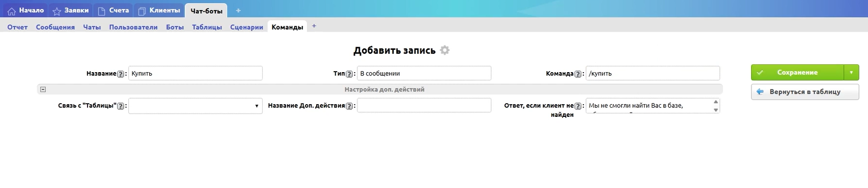This screenshot has height=188, width=868.
Task: Select the Команды subtab
Action: tap(287, 27)
